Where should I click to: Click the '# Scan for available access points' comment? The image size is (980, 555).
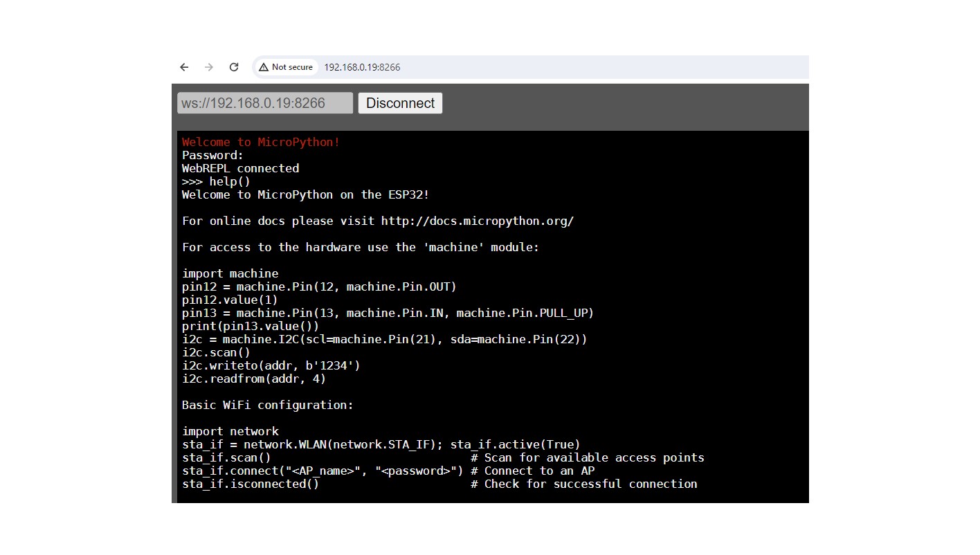[x=587, y=457]
